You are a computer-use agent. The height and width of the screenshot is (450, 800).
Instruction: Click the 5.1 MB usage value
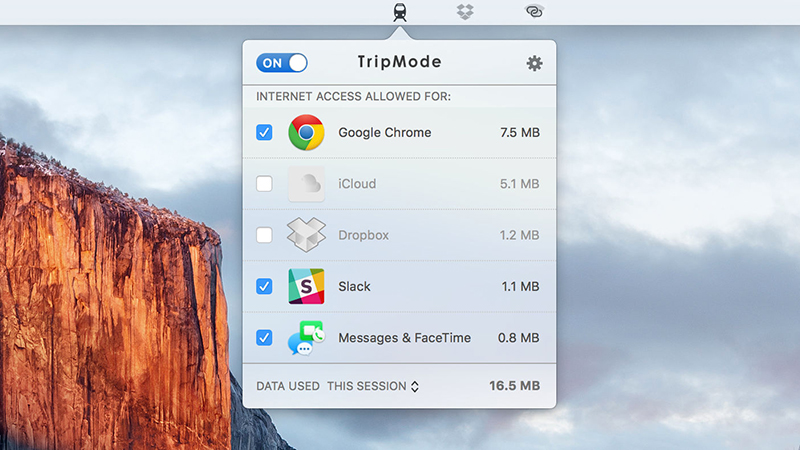point(519,184)
